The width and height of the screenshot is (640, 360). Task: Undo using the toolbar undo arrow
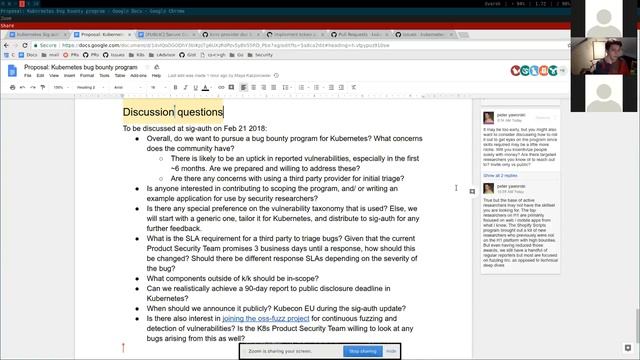pyautogui.click(x=22, y=87)
